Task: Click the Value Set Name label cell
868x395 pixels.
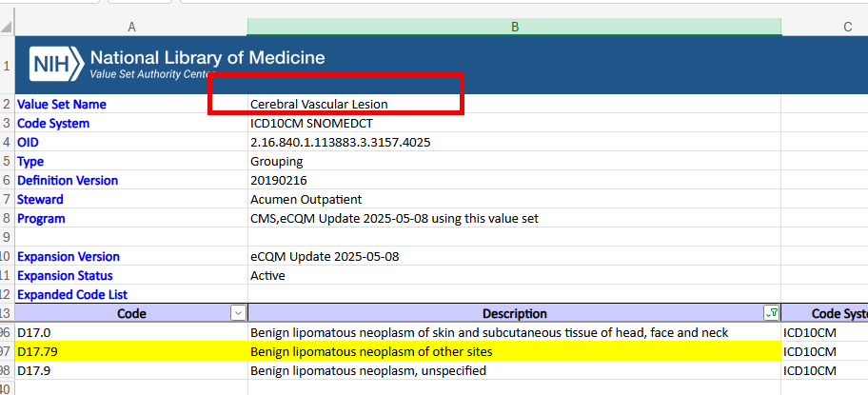Action: tap(62, 104)
